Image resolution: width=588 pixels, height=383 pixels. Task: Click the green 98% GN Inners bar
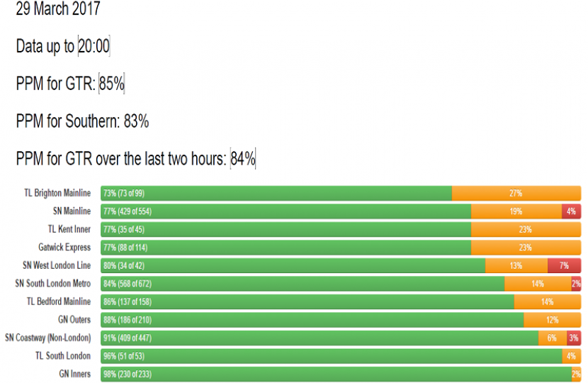[335, 374]
